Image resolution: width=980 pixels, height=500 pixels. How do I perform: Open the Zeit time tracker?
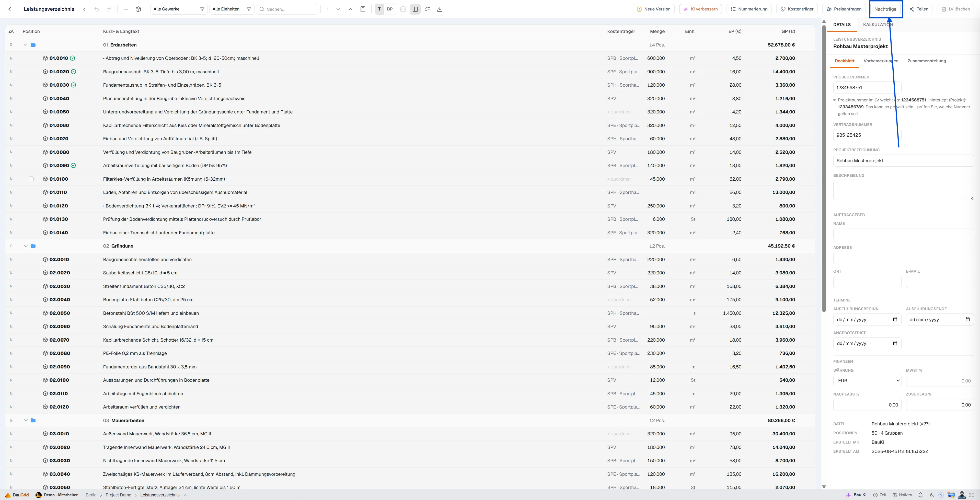(x=880, y=495)
